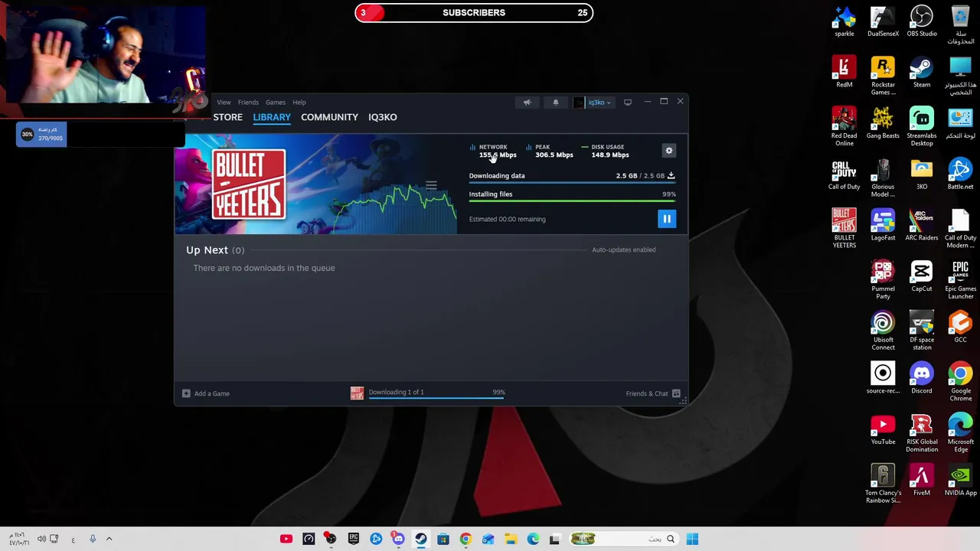The width and height of the screenshot is (980, 551).
Task: Open sparkle desktop icon
Action: click(x=844, y=22)
